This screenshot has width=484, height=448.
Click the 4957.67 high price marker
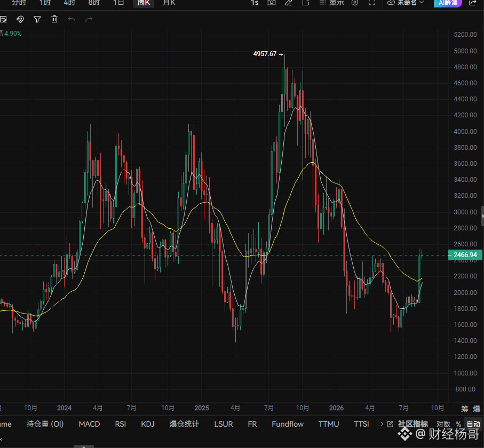pos(265,54)
